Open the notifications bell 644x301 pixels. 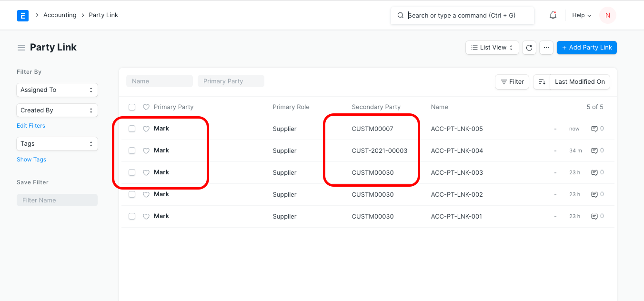click(x=553, y=15)
